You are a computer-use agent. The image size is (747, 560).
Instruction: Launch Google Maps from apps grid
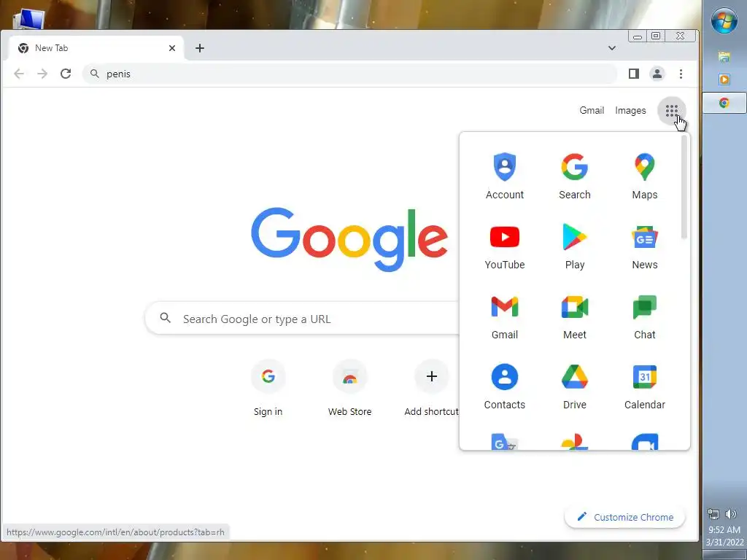coord(645,175)
